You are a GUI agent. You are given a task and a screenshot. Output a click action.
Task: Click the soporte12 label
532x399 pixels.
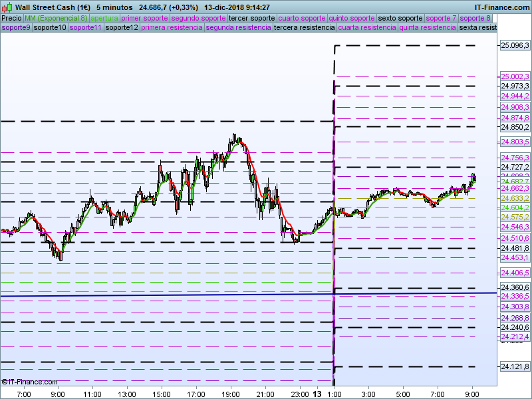[122, 27]
